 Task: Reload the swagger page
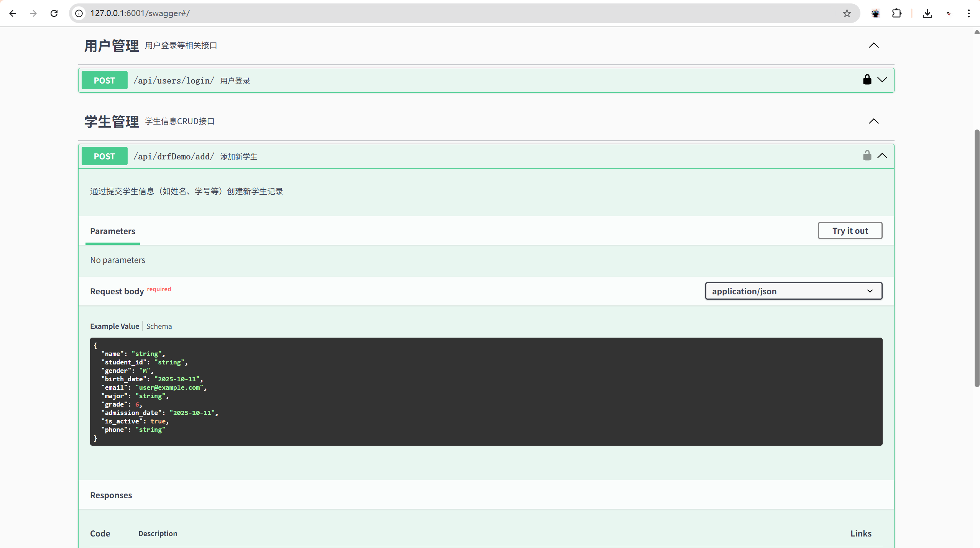click(x=54, y=13)
